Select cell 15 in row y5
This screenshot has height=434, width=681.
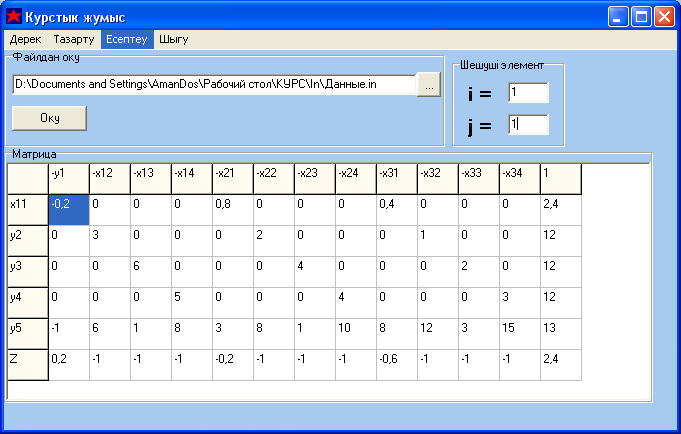click(x=520, y=334)
